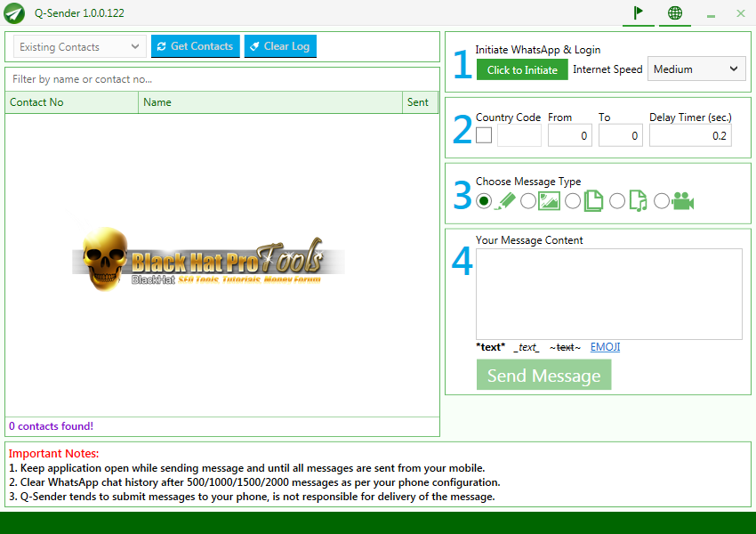Select the text message pencil icon
Viewport: 756px width, 534px height.
pos(505,201)
